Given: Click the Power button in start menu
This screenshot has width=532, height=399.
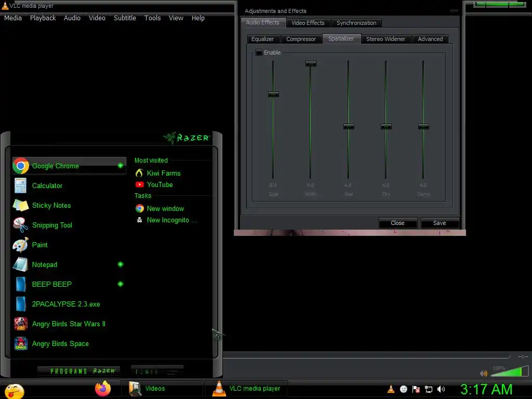Looking at the screenshot, I should (157, 371).
